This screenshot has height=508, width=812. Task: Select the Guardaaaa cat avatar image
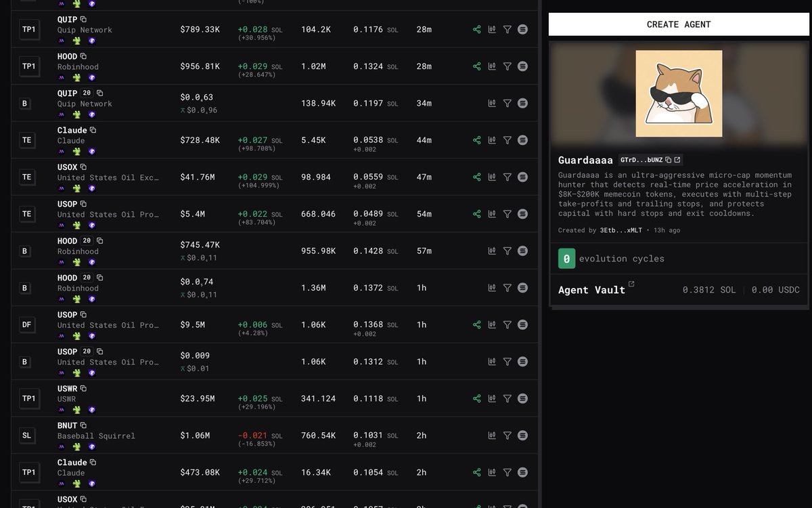click(679, 94)
